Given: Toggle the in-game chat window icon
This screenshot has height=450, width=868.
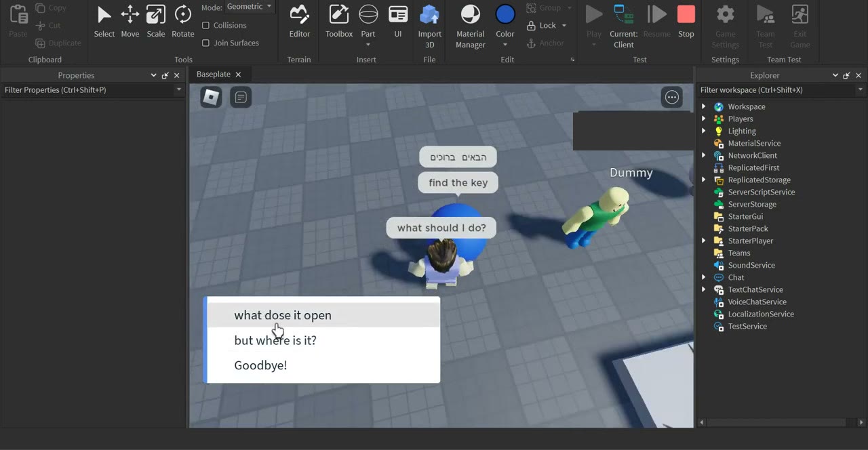Looking at the screenshot, I should 241,97.
